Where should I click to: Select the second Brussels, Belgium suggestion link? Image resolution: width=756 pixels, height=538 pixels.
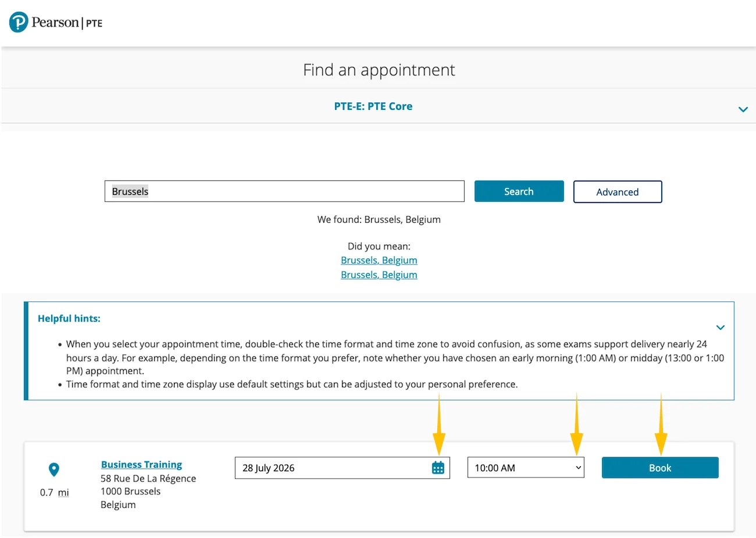(x=379, y=275)
